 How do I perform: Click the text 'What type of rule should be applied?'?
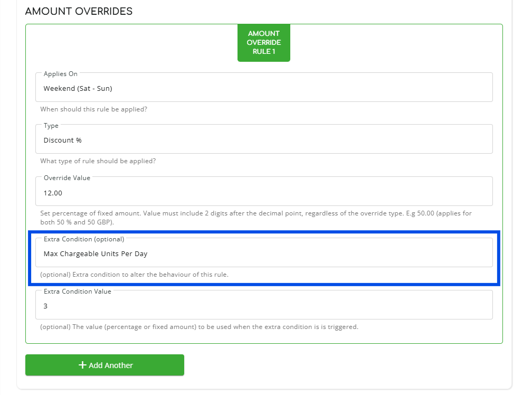[98, 161]
